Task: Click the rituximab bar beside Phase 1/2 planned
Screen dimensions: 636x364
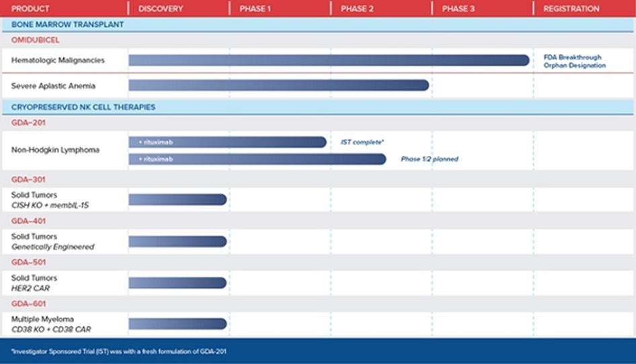Action: click(x=257, y=159)
